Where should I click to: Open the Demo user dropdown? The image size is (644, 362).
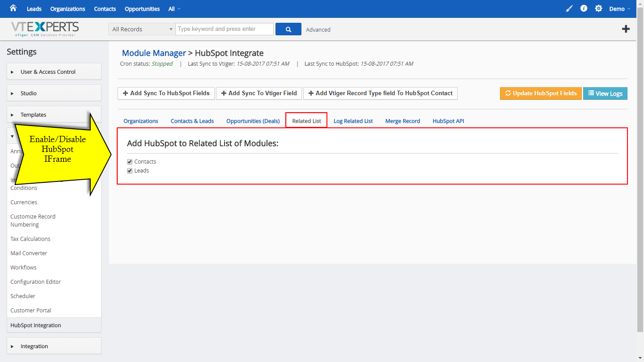click(620, 9)
